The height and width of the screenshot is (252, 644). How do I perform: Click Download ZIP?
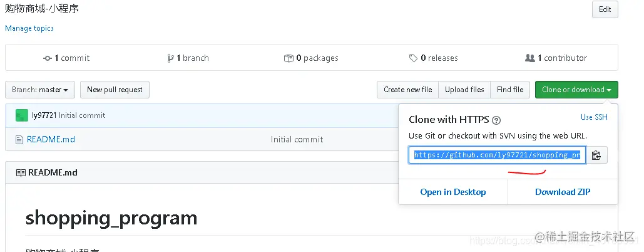tap(563, 192)
